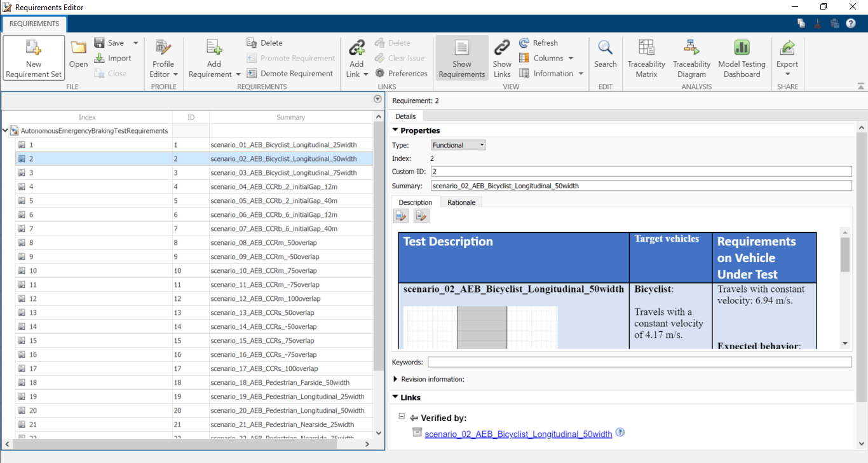This screenshot has width=868, height=463.
Task: Open the scenario_02_AEB_Bicyclist_Longitudinal_50width verification link
Action: tap(518, 434)
